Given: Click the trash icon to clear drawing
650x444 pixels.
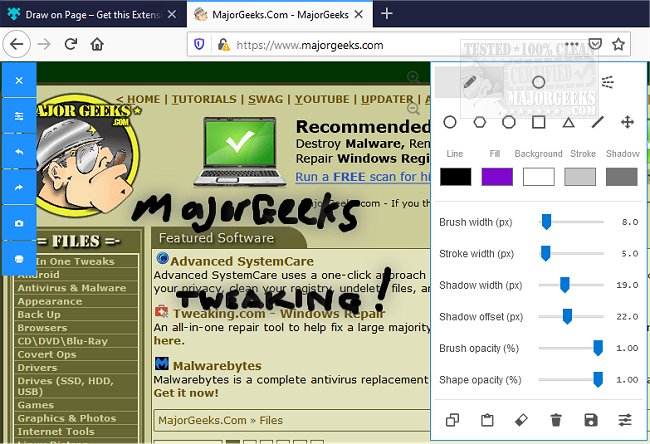Looking at the screenshot, I should tap(556, 420).
